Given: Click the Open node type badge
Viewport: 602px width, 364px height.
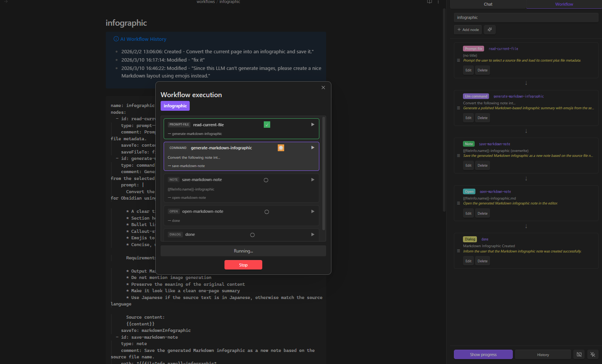Looking at the screenshot, I should click(x=469, y=192).
